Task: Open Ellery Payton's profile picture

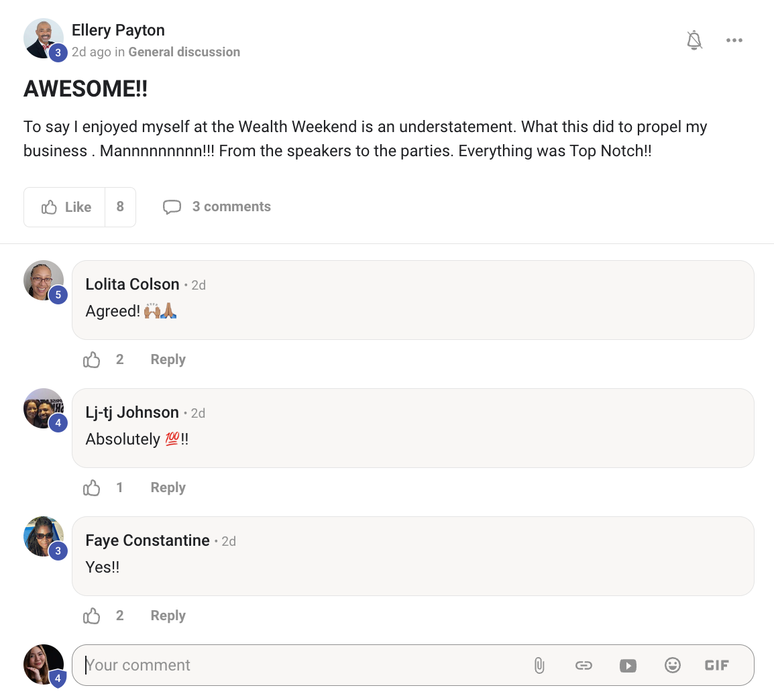Action: point(44,38)
